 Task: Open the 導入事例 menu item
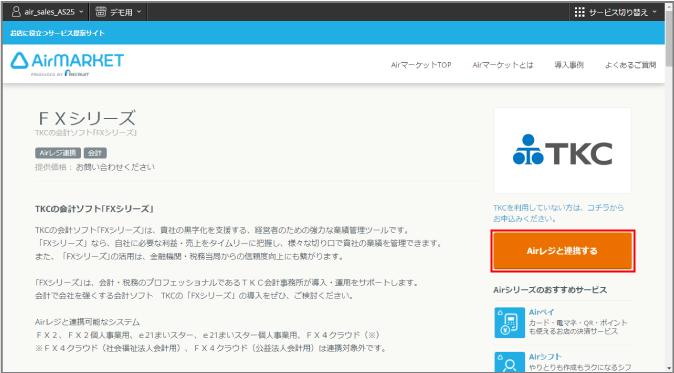[569, 65]
